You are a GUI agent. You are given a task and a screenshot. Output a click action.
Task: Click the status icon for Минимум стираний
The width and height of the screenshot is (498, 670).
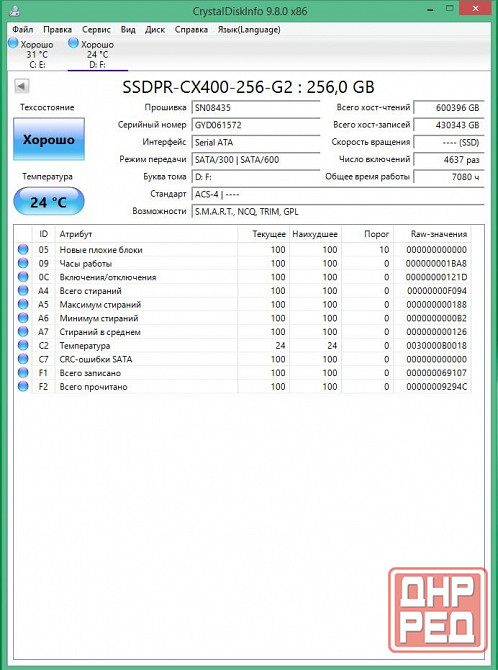[x=23, y=318]
